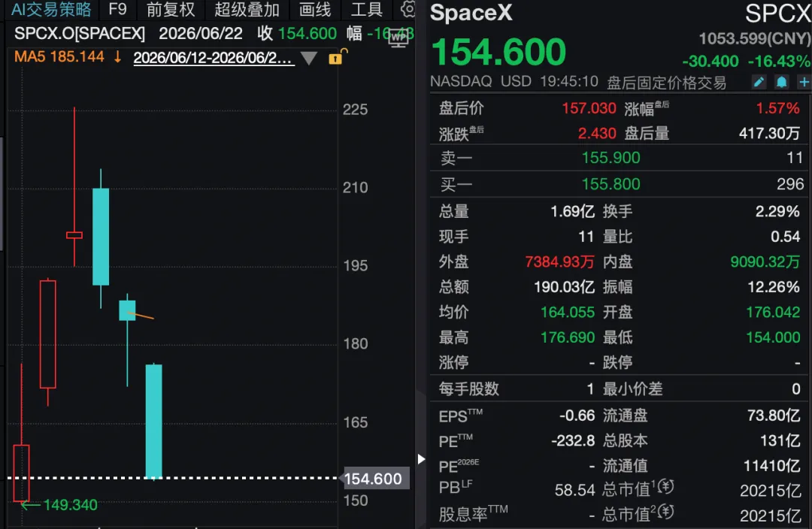
Task: Click the 买一 155.800 bid price
Action: [x=611, y=184]
